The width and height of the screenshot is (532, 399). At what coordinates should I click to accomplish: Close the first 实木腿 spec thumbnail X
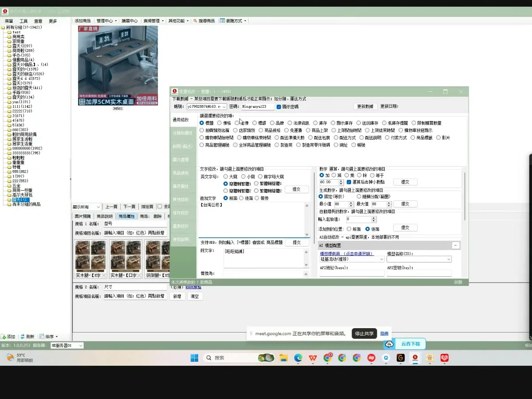point(104,275)
